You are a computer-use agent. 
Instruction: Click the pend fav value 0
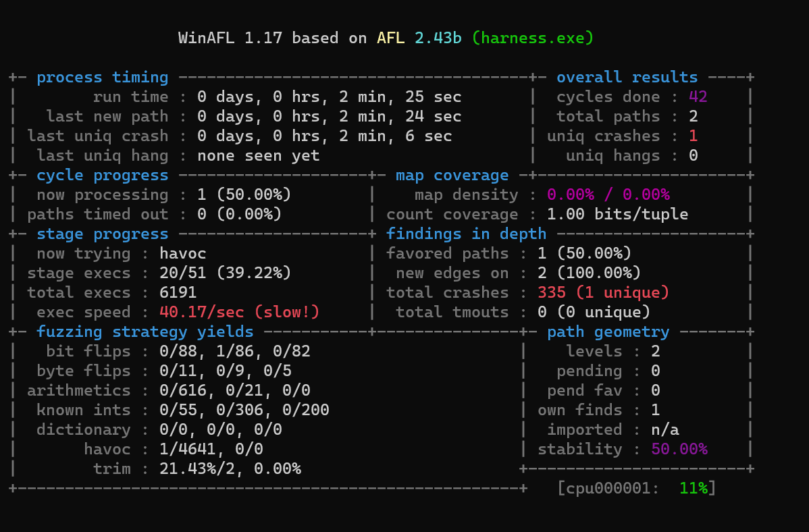tap(655, 391)
